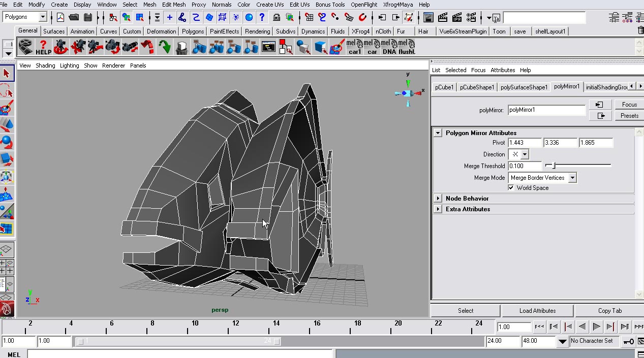
Task: Click the Make Live magnet icon
Action: (x=362, y=17)
